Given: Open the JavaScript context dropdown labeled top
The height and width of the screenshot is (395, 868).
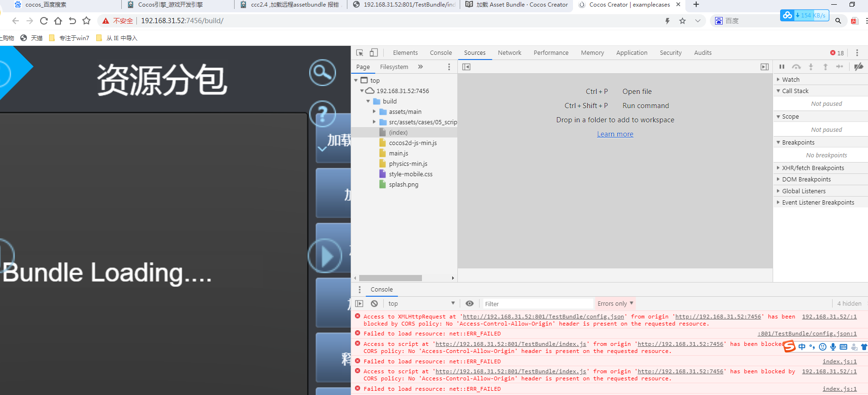Looking at the screenshot, I should (421, 304).
